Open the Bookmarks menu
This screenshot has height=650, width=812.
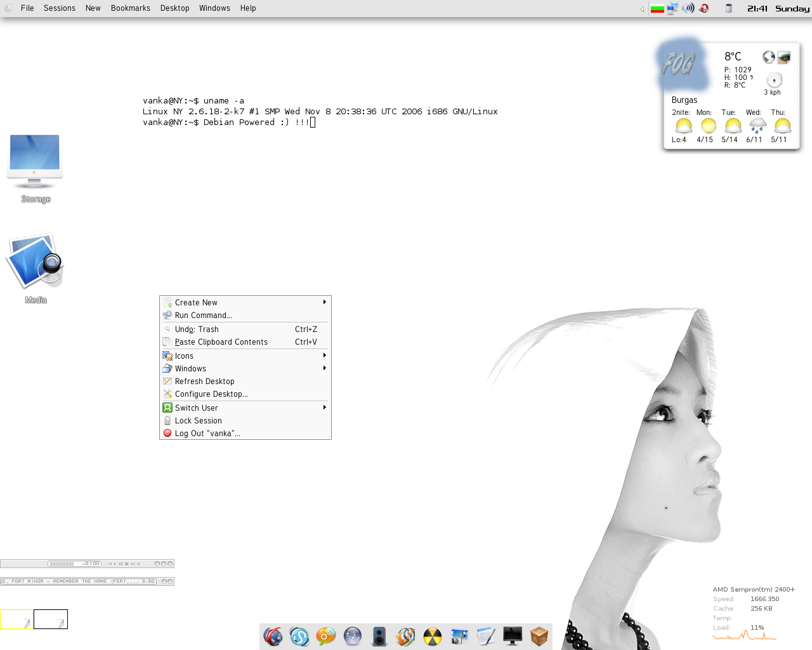(131, 8)
